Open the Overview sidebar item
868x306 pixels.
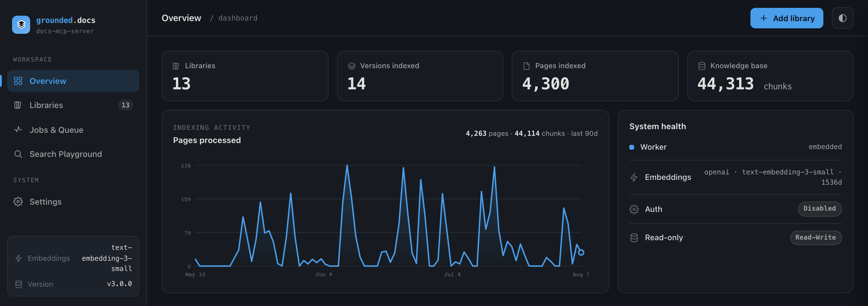[73, 81]
